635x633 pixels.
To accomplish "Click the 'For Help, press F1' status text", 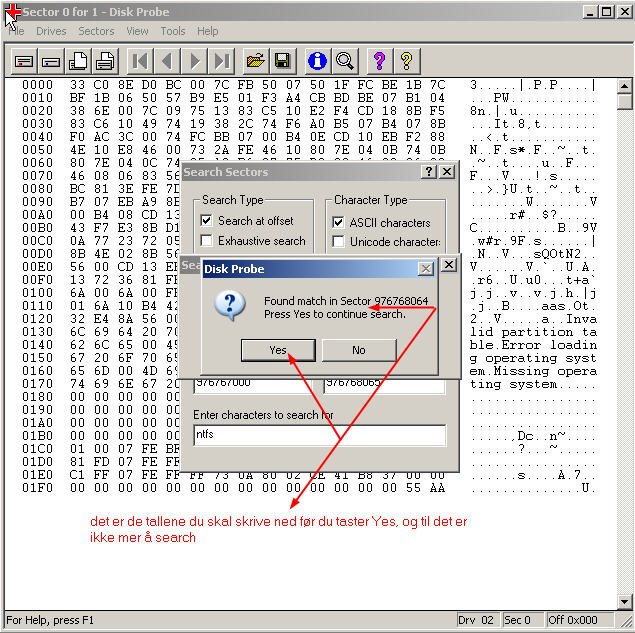I will click(x=50, y=620).
